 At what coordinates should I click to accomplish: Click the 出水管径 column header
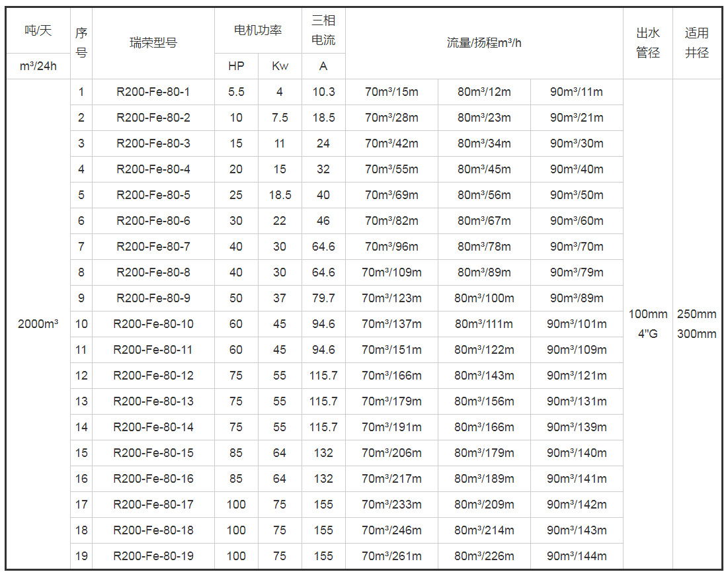(648, 43)
